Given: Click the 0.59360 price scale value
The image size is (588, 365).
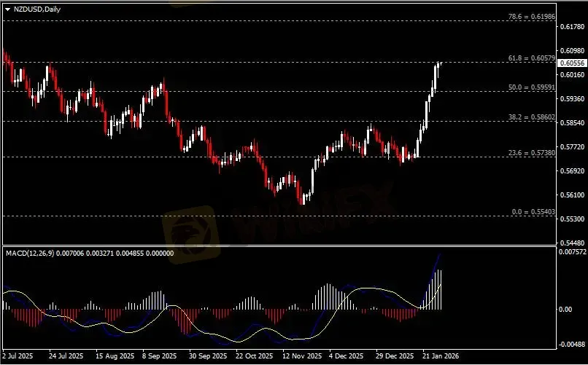Looking at the screenshot, I should pyautogui.click(x=572, y=99).
